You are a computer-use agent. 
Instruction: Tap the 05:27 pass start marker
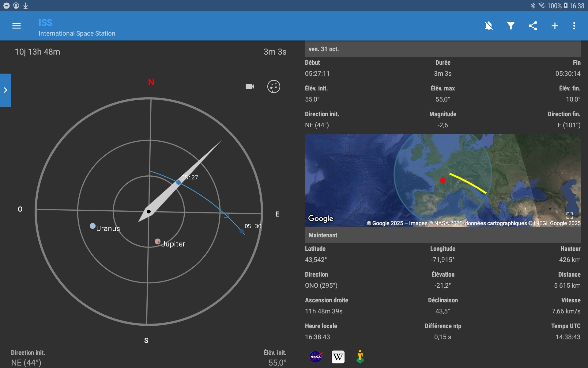click(179, 182)
